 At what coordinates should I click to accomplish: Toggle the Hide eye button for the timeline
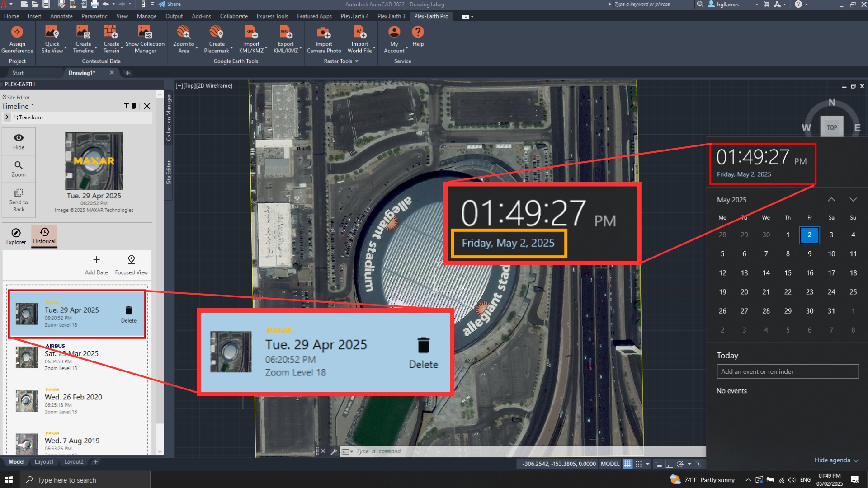(19, 141)
